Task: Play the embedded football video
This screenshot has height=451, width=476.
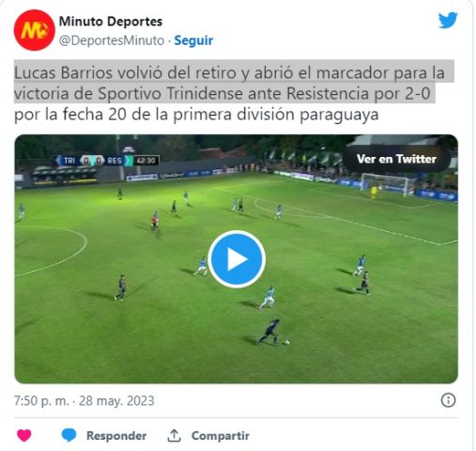Action: (237, 259)
